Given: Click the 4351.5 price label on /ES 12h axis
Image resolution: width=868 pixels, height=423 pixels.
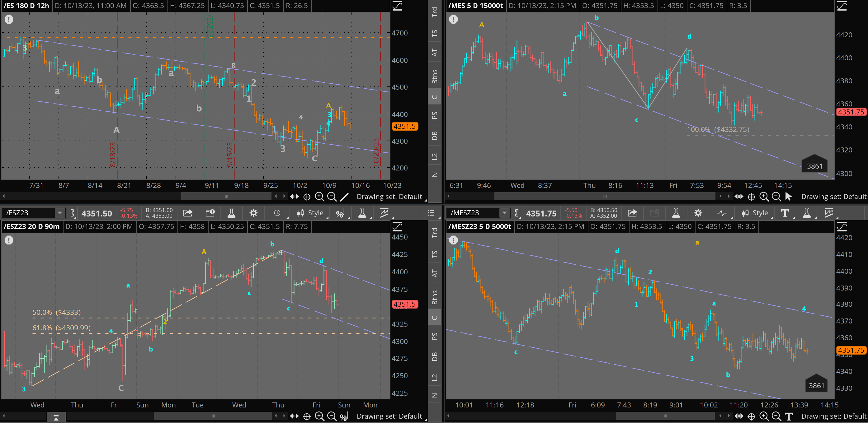Looking at the screenshot, I should pos(405,127).
